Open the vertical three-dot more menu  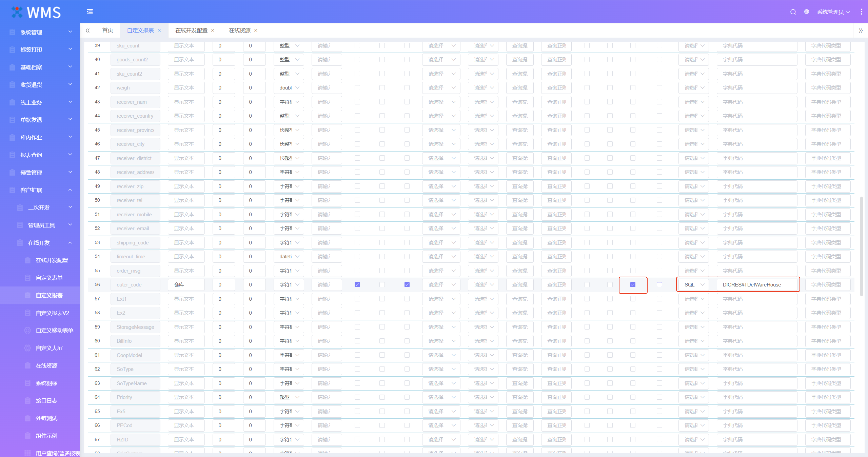(861, 12)
